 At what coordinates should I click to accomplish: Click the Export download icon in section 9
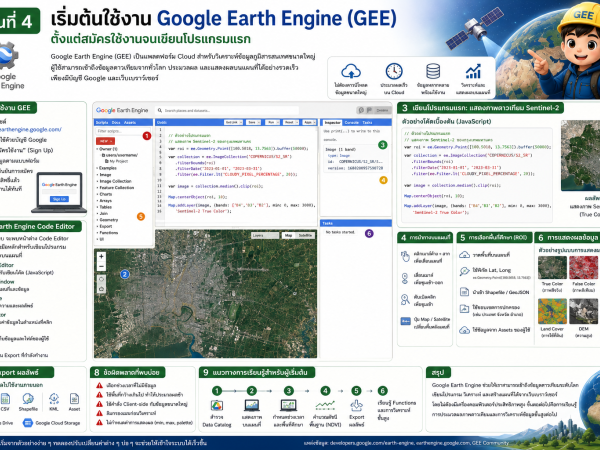coord(356,405)
